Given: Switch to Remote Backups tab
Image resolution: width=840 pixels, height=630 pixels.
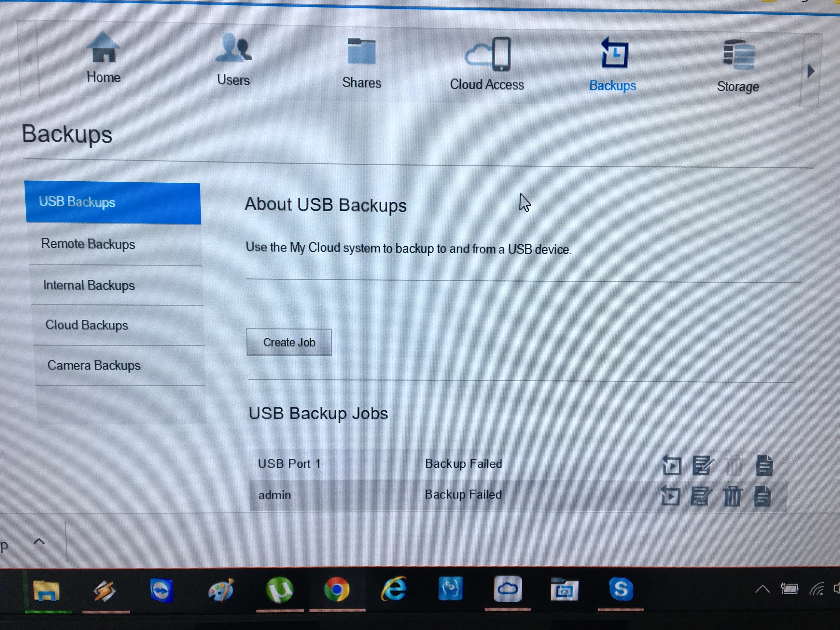Looking at the screenshot, I should 88,244.
